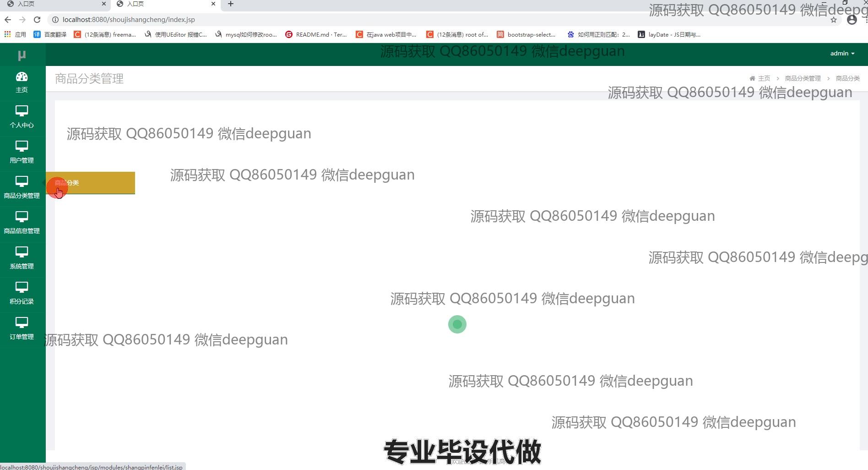Viewport: 868px width, 470px height.
Task: Click the 商品分类管理 sidebar icon
Action: [x=22, y=181]
